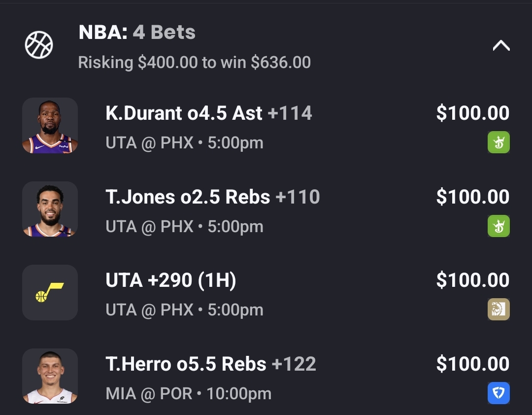
Task: Click $100.00 amount on Durant bet
Action: coord(472,113)
